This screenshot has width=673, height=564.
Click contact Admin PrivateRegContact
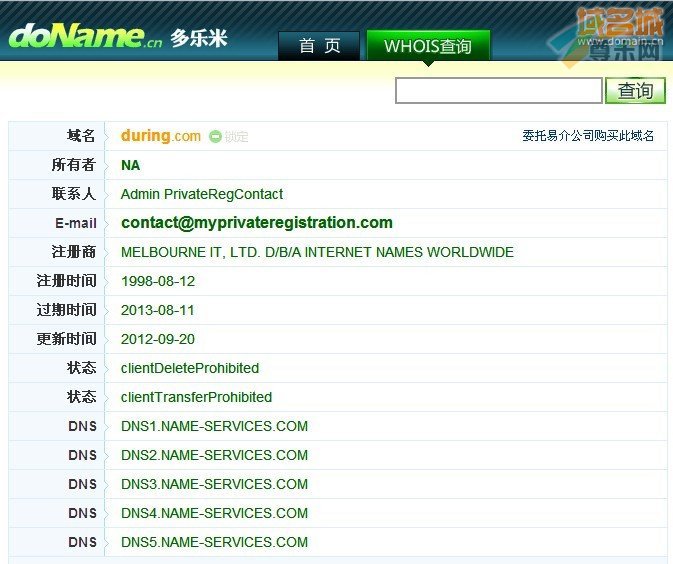(x=202, y=194)
